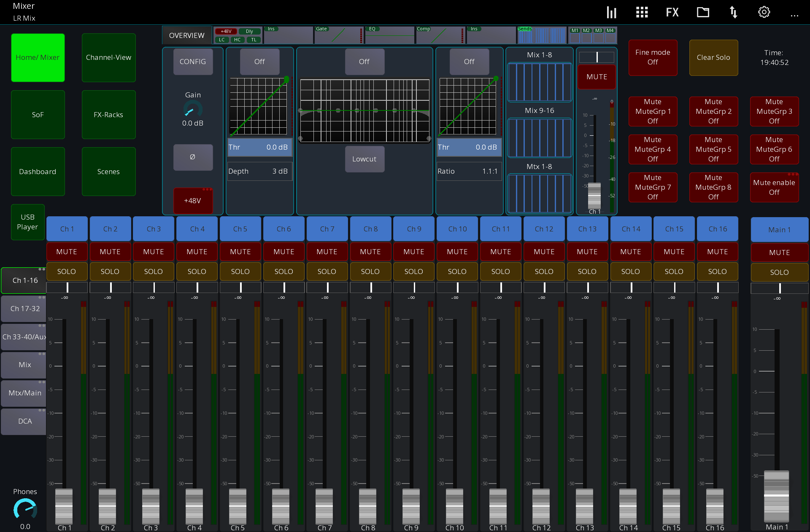Toggle Fine mode Off button

pos(653,57)
